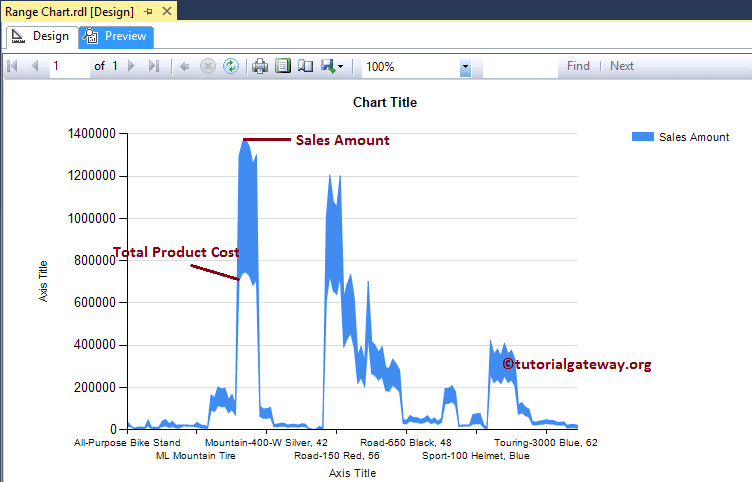Screen dimensions: 752x482
Task: Click Touring-3000 Blue, 62 axis label
Action: coord(546,443)
